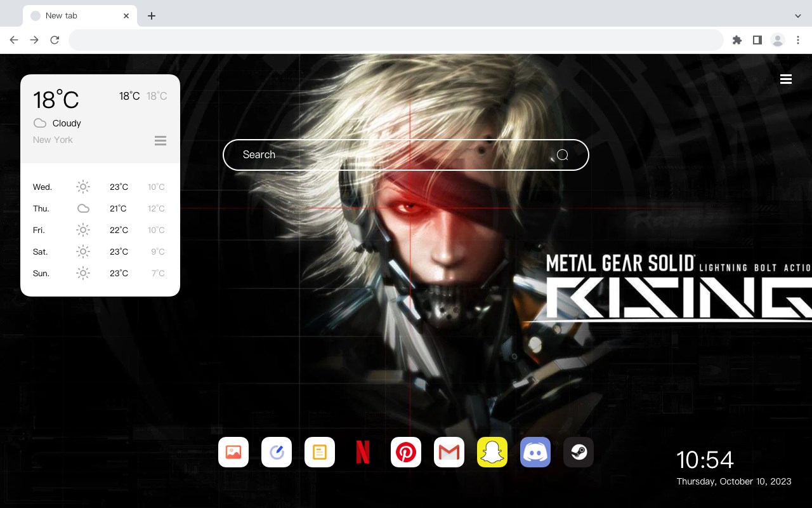The width and height of the screenshot is (812, 508).
Task: Expand the tab search dropdown arrow
Action: (798, 16)
